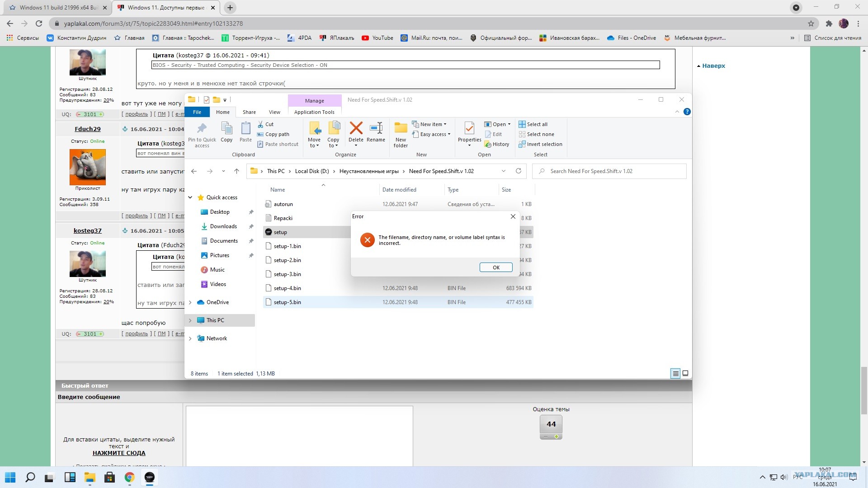Refresh the Explorer address bar
This screenshot has height=488, width=868.
(519, 171)
